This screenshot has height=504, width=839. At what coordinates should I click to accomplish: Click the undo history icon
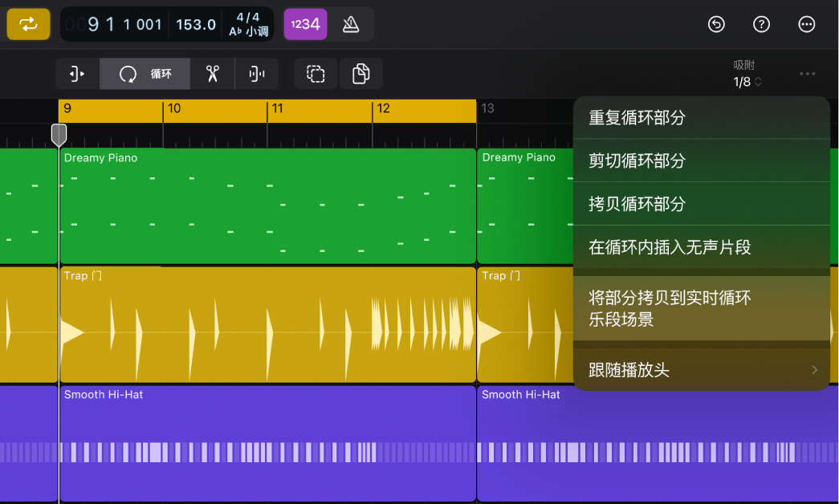[x=716, y=24]
